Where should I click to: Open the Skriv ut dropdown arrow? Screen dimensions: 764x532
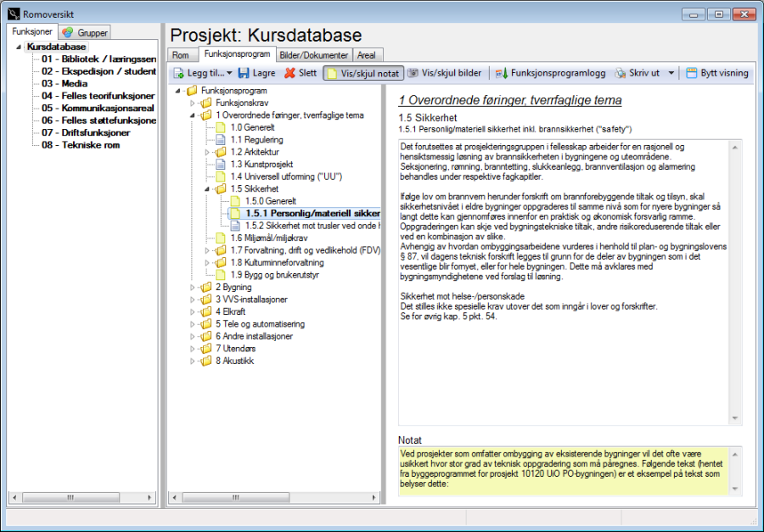point(671,73)
